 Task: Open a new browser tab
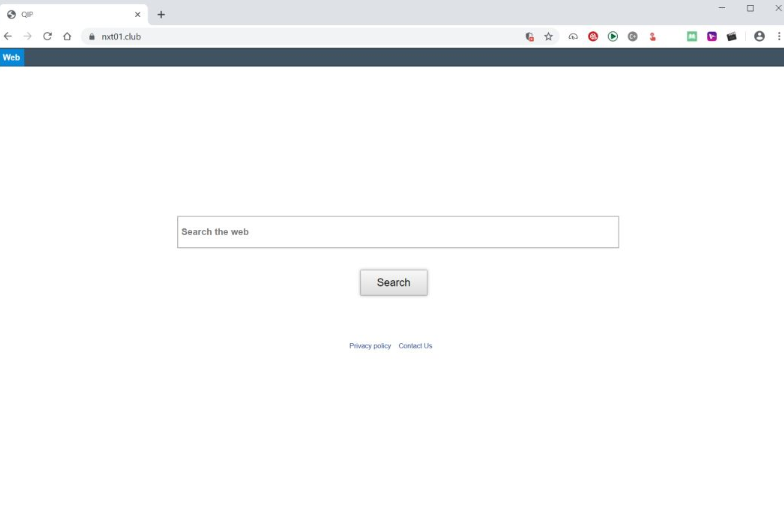(x=161, y=14)
